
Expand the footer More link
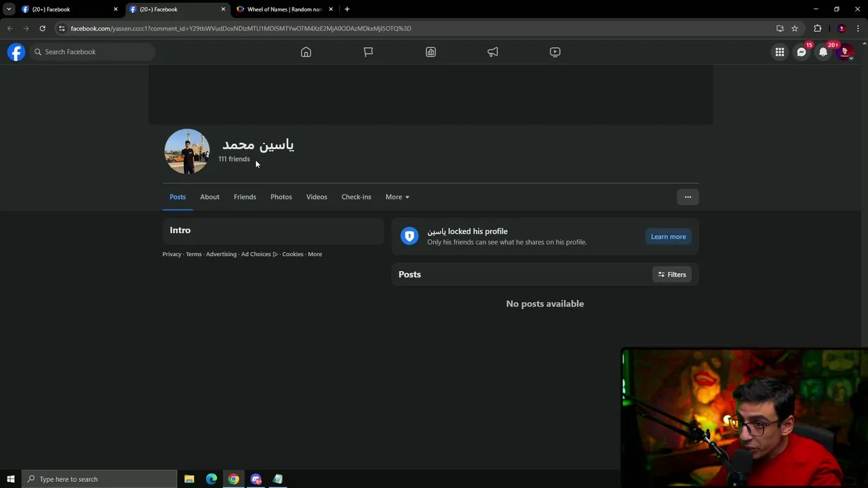tap(315, 254)
